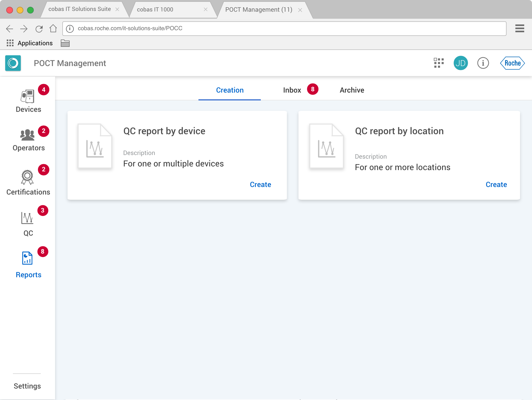The image size is (532, 400).
Task: Open the QC chart icon
Action: coord(27,218)
